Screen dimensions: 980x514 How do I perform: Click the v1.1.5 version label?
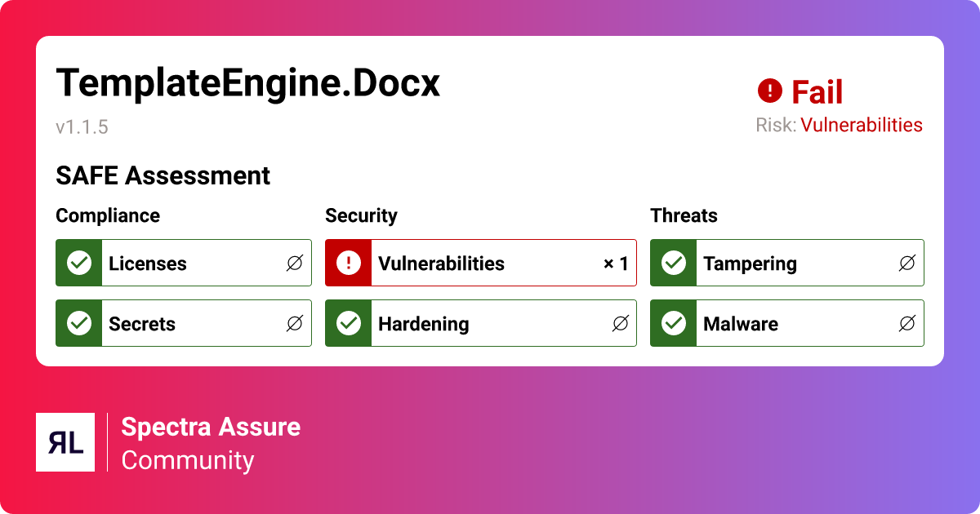point(82,127)
